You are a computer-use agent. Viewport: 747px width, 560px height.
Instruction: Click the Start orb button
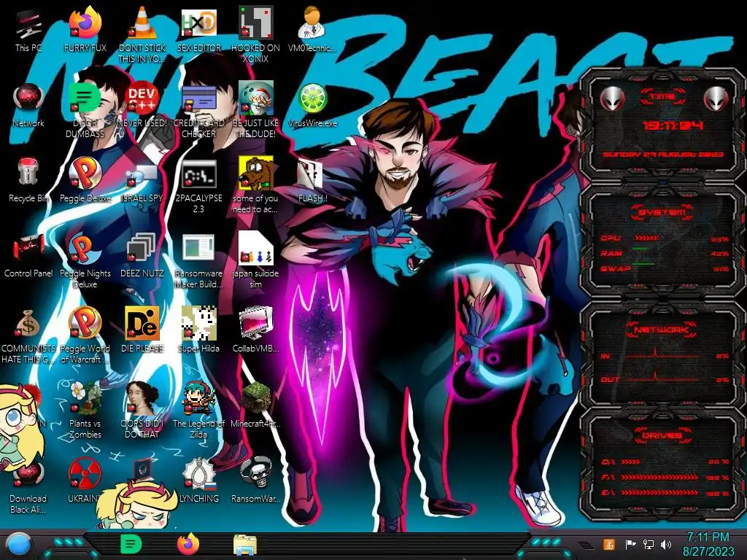(x=18, y=544)
